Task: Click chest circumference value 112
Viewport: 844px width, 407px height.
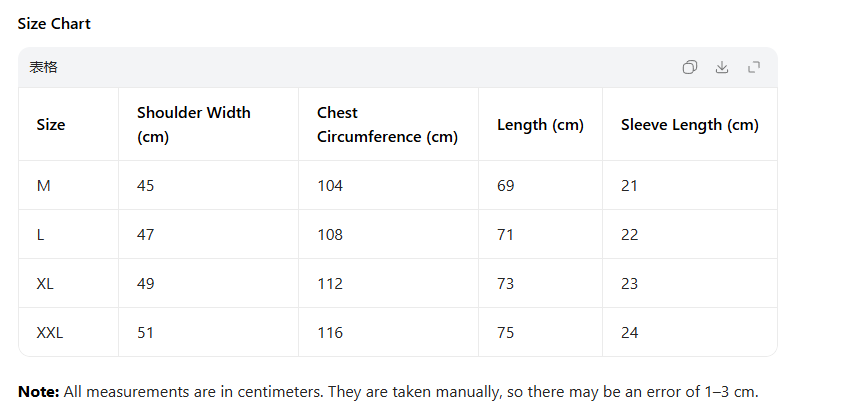Action: coord(330,284)
